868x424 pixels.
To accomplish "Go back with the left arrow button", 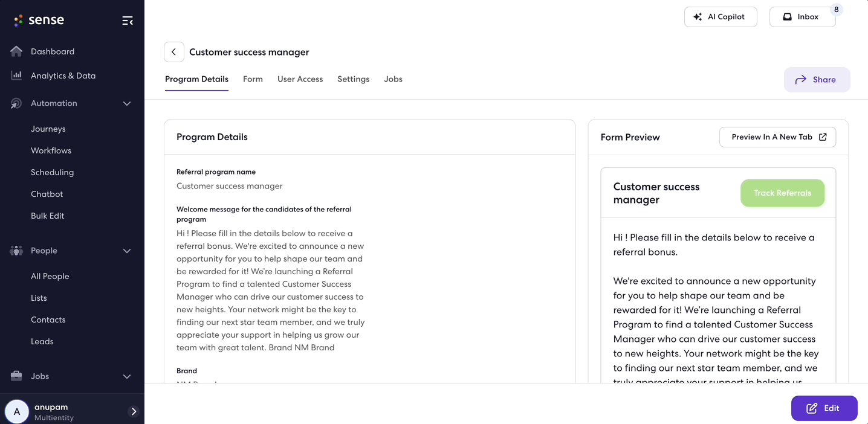I will coord(174,52).
